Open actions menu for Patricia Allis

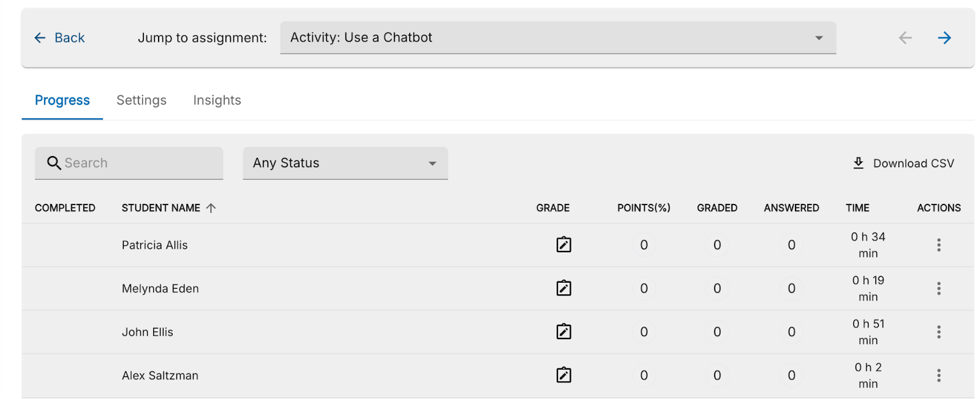coord(938,245)
